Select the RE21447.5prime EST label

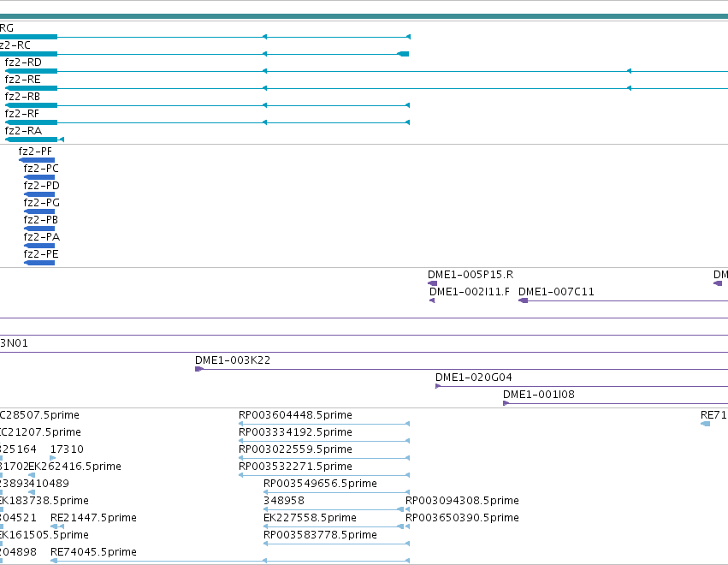(x=93, y=518)
